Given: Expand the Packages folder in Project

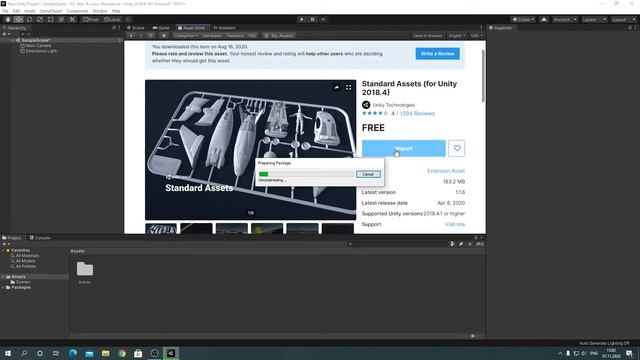Looking at the screenshot, I should (3, 287).
